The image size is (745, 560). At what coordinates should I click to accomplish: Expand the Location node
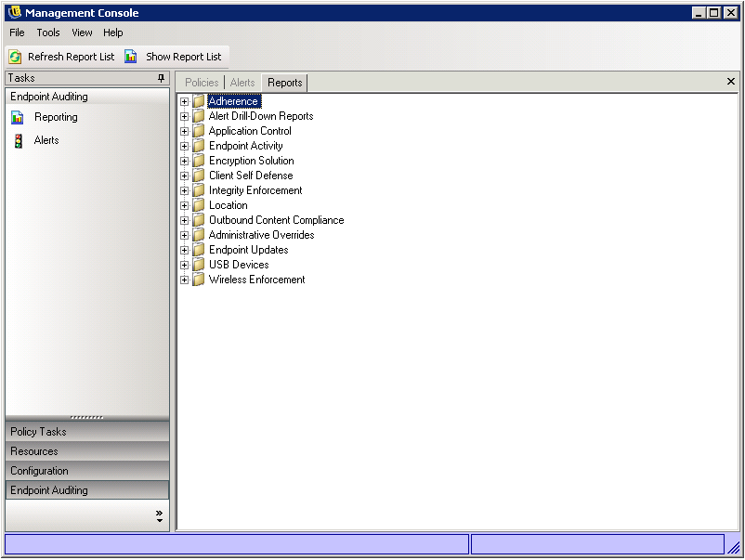pos(184,205)
